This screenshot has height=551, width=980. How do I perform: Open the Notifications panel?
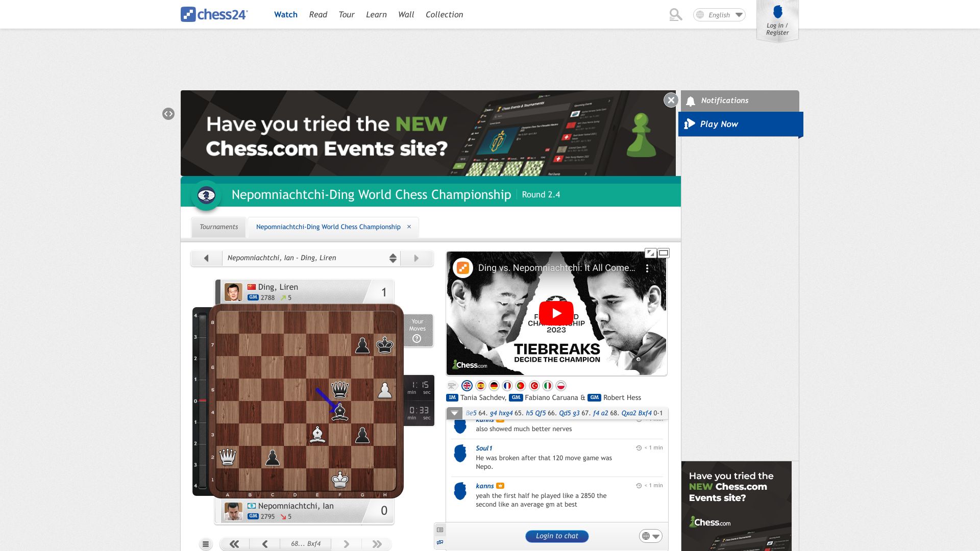click(740, 101)
